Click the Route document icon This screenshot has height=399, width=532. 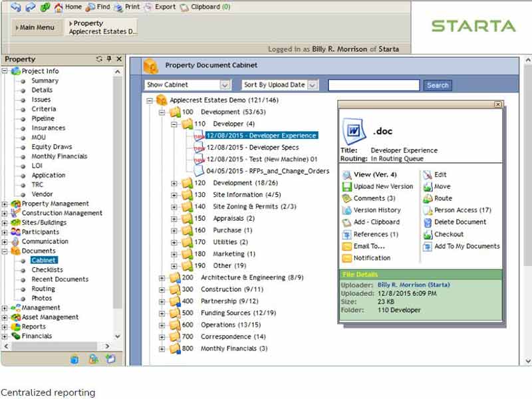[428, 198]
